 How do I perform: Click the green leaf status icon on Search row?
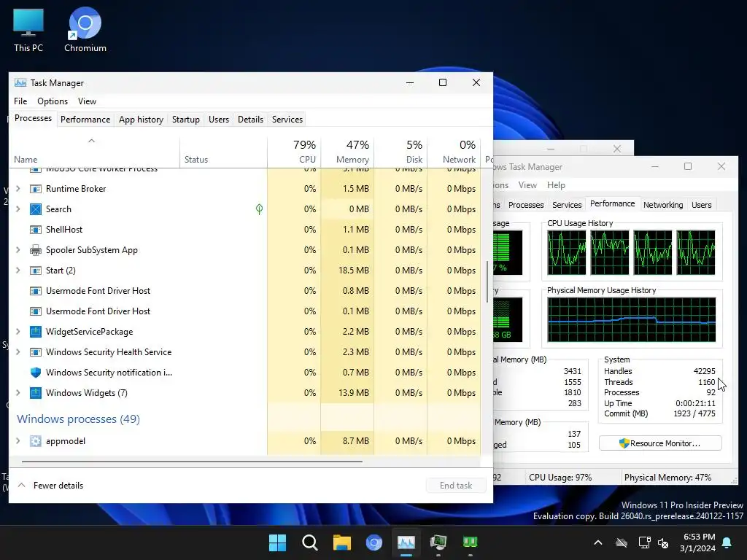[x=259, y=209]
